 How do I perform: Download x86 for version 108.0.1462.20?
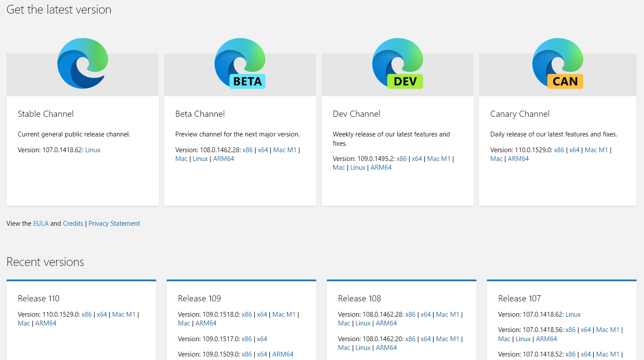coord(410,339)
